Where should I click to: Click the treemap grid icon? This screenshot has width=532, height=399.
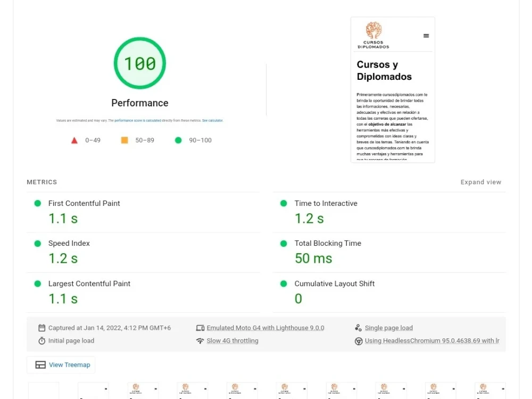click(40, 365)
